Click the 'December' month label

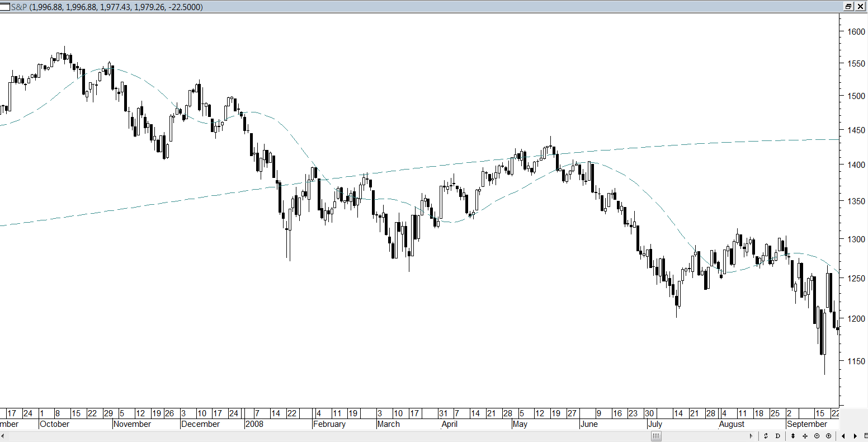pos(200,424)
